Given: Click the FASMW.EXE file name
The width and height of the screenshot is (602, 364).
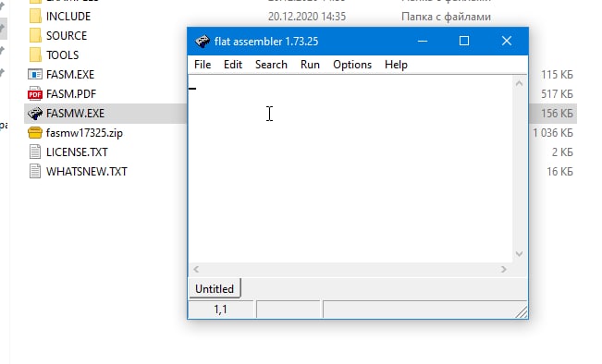Looking at the screenshot, I should (x=75, y=114).
